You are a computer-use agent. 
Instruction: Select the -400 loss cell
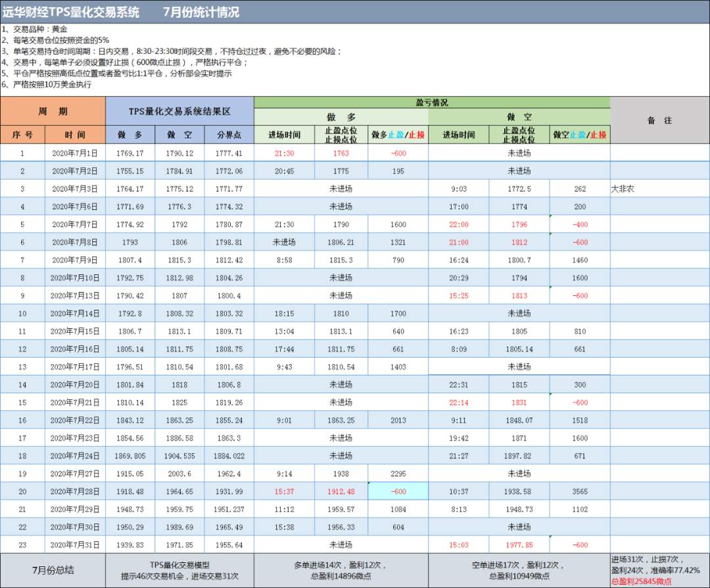[x=580, y=225]
